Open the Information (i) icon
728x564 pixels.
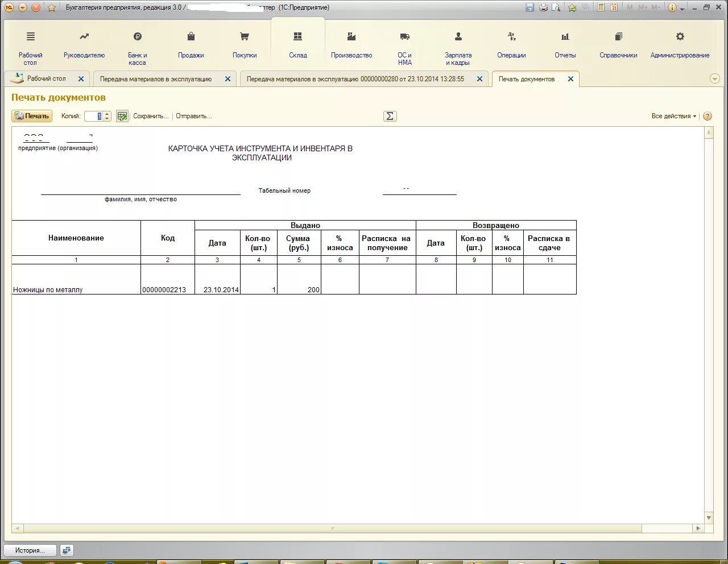tap(672, 7)
